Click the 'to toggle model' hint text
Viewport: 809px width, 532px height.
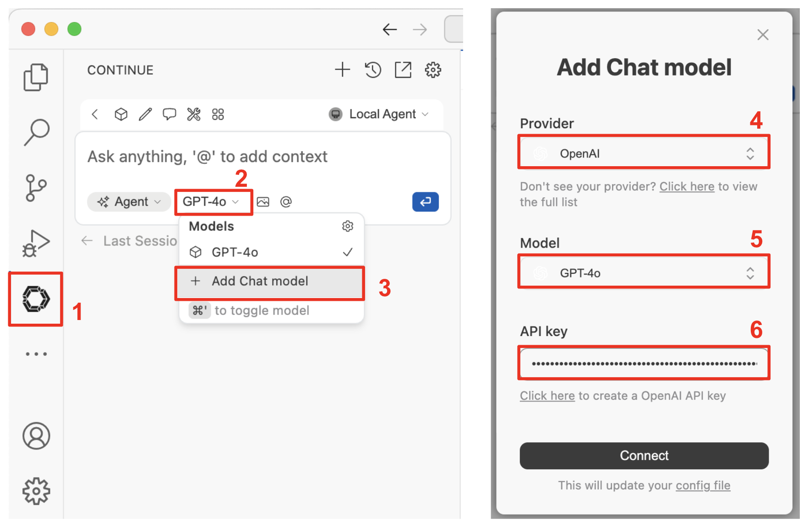tap(262, 310)
